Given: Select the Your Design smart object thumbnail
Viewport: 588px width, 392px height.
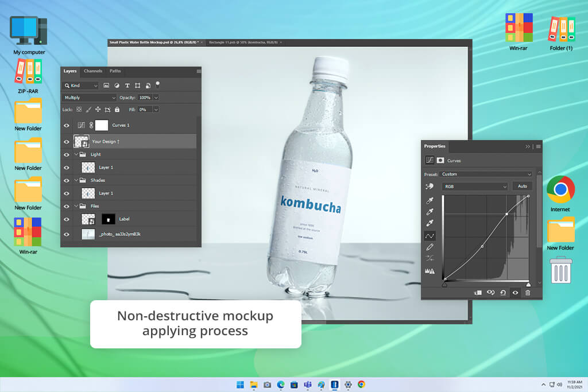Looking at the screenshot, I should (82, 142).
